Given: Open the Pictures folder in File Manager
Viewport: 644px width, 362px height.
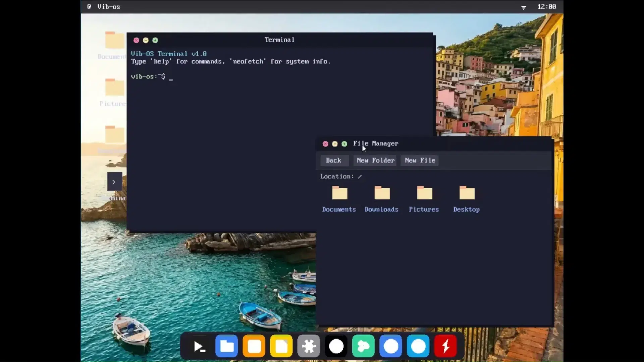Looking at the screenshot, I should pyautogui.click(x=424, y=198).
